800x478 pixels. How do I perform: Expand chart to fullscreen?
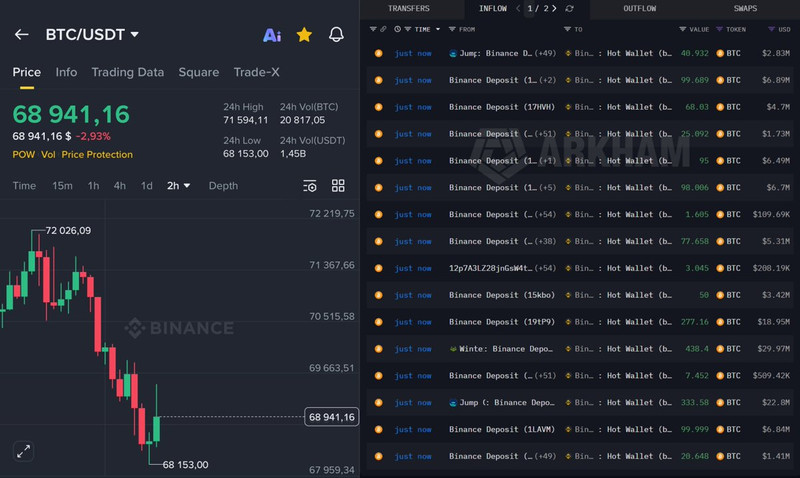(23, 451)
